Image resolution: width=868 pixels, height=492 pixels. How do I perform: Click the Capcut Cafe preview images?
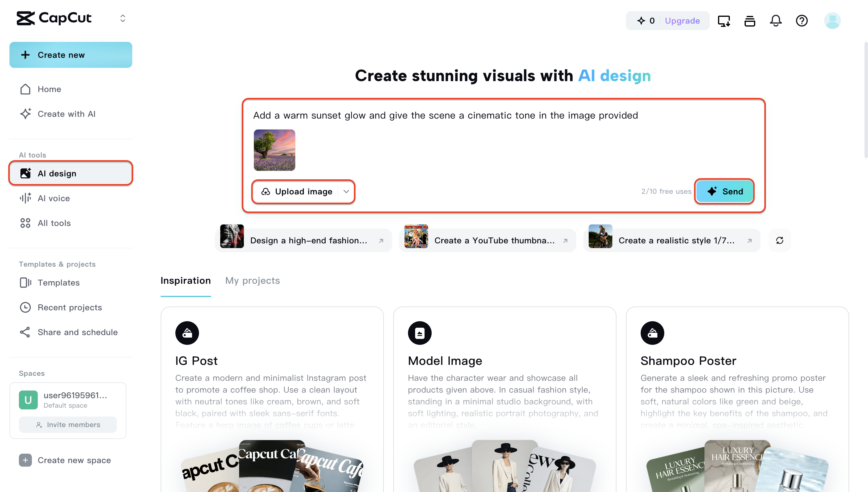pos(272,466)
